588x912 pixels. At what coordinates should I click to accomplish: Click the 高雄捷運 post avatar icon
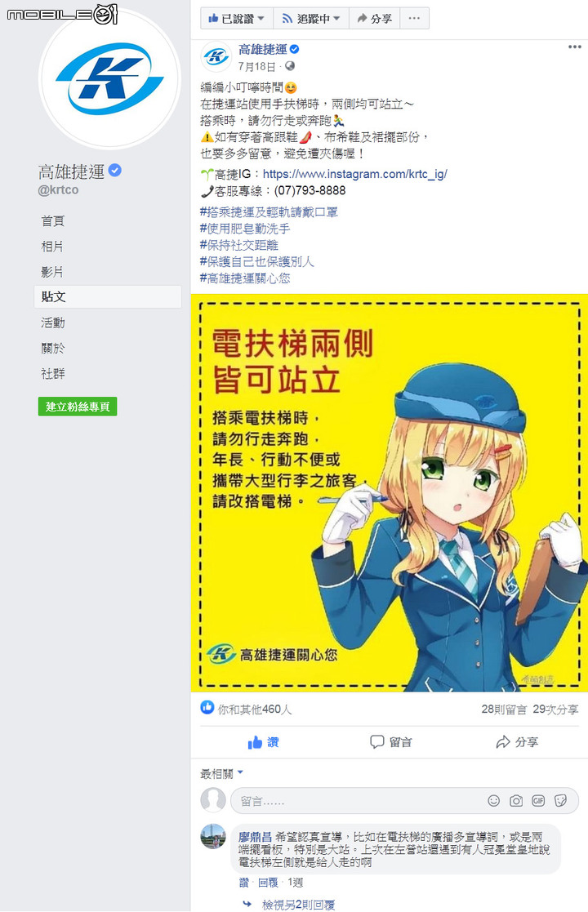(216, 57)
